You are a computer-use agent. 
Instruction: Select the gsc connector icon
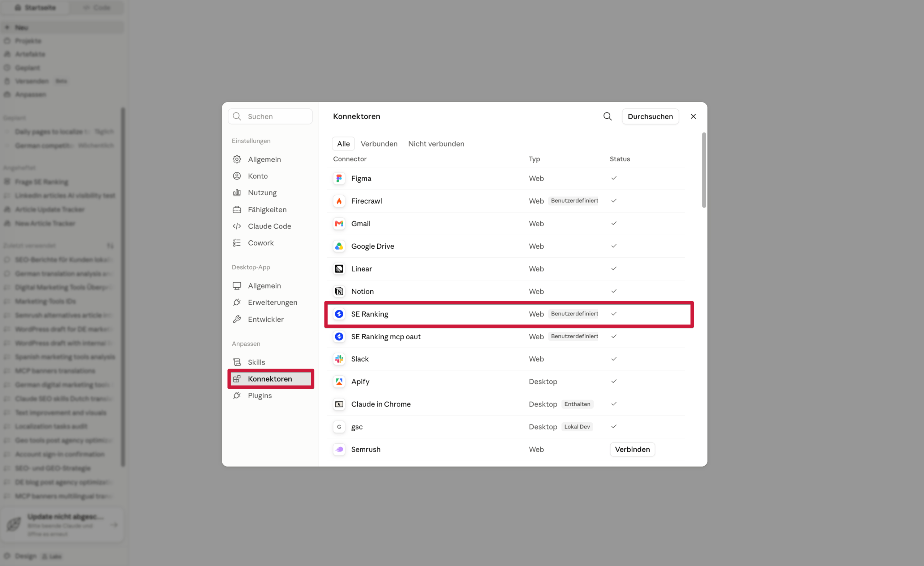pyautogui.click(x=339, y=427)
